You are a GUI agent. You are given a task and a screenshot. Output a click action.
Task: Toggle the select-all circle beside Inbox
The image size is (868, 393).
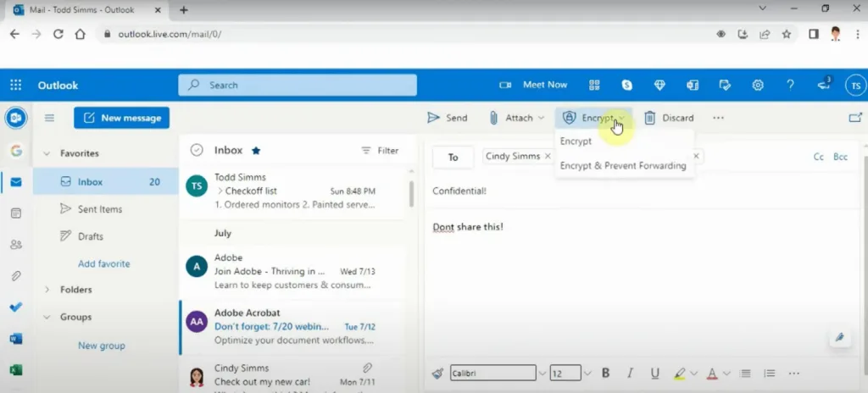[x=197, y=150]
